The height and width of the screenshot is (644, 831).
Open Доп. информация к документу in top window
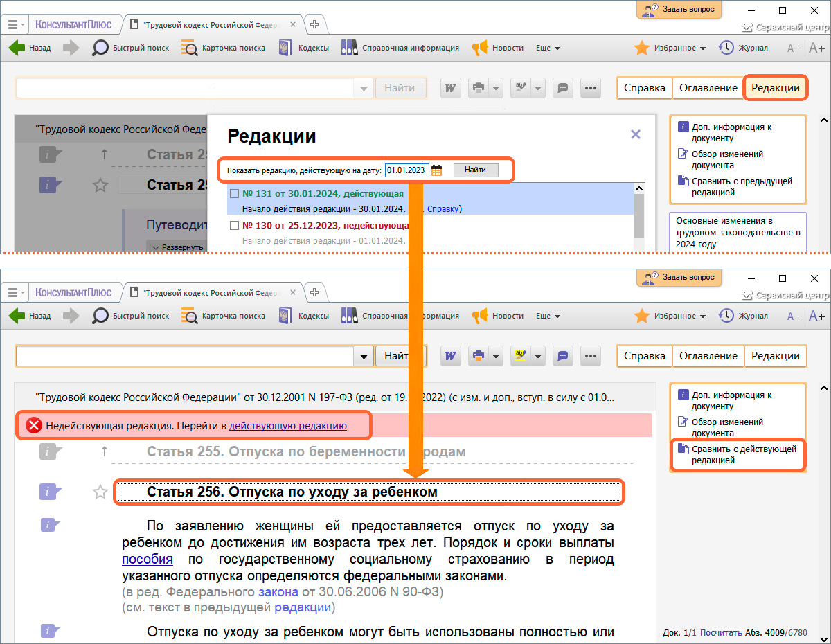click(726, 132)
